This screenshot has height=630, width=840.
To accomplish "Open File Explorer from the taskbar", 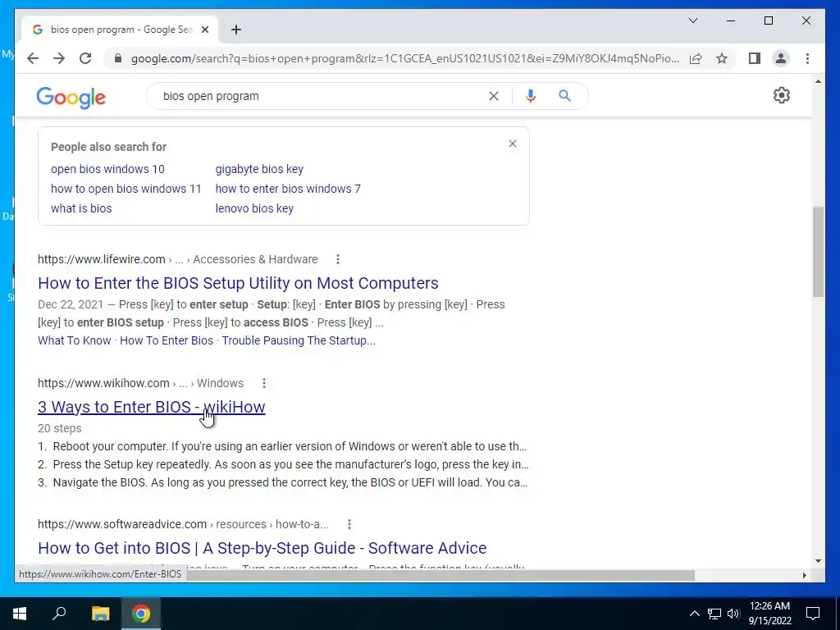I will click(100, 614).
